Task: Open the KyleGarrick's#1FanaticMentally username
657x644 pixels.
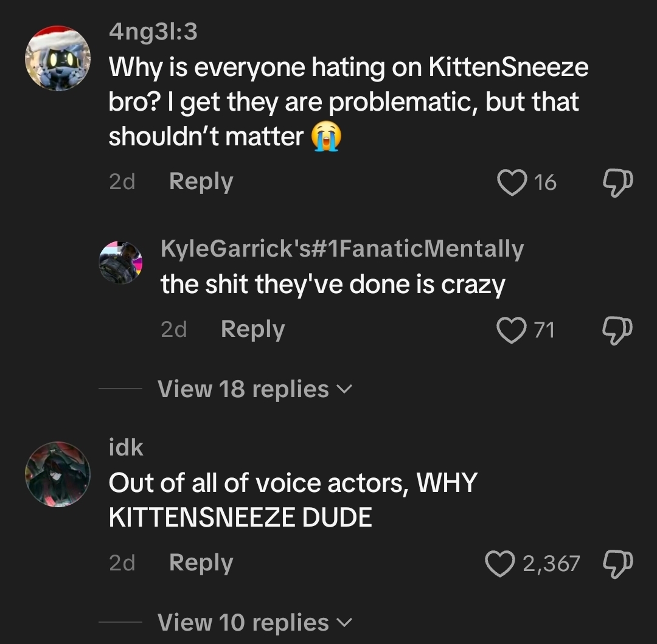Action: (x=342, y=249)
